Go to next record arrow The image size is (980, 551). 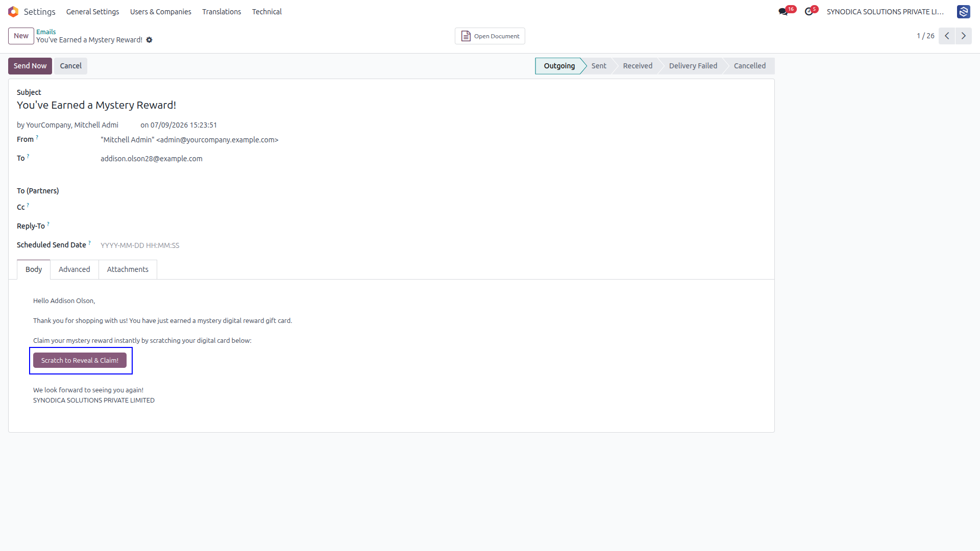coord(964,36)
